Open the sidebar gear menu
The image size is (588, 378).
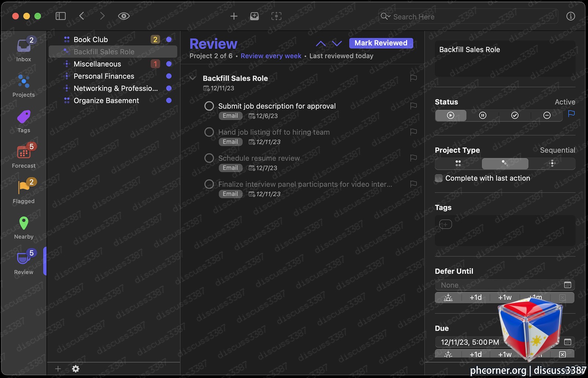coord(76,369)
